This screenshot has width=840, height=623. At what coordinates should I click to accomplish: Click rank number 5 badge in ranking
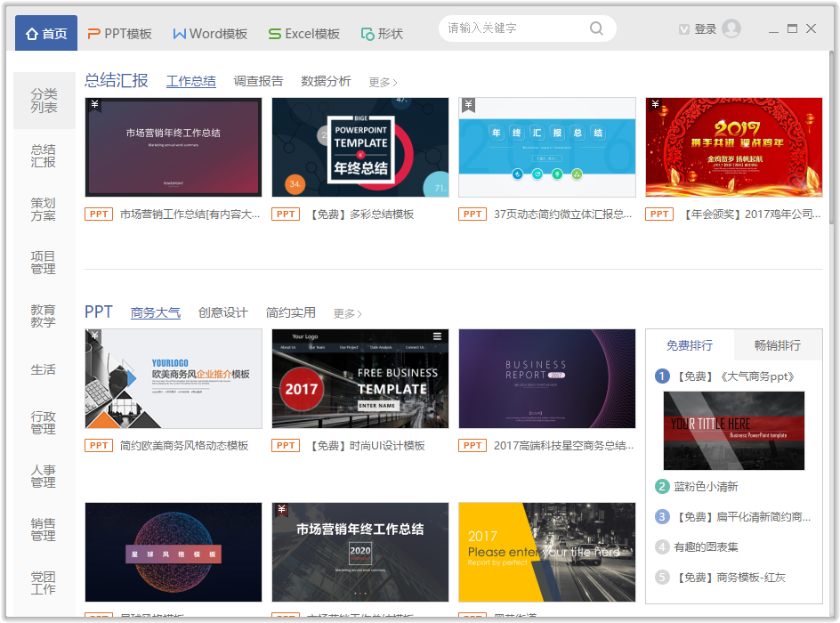tap(662, 578)
